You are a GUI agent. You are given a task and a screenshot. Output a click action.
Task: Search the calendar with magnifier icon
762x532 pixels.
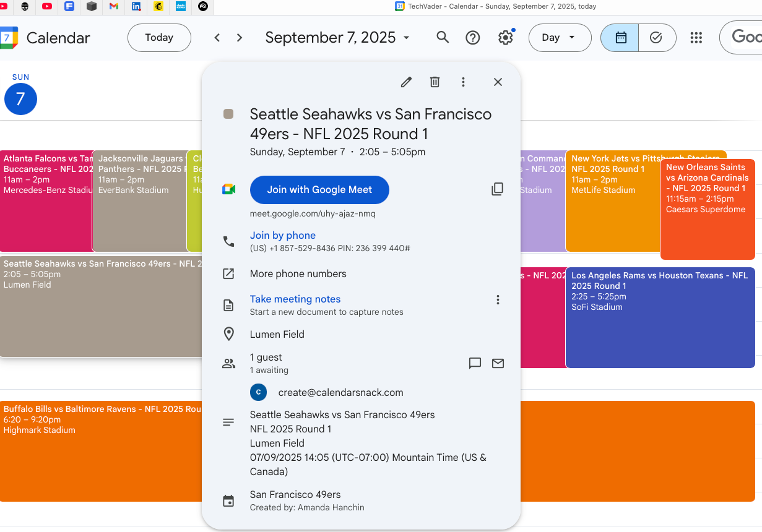[x=443, y=38]
